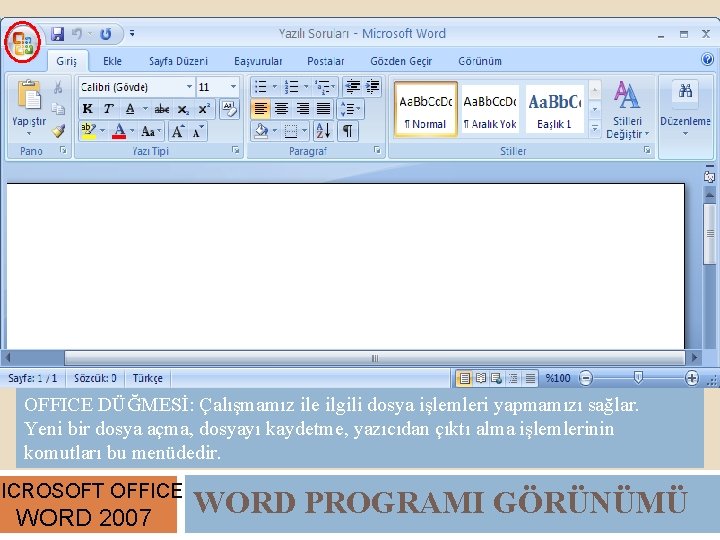720x540 pixels.
Task: Shrink font size with small A
Action: [198, 132]
